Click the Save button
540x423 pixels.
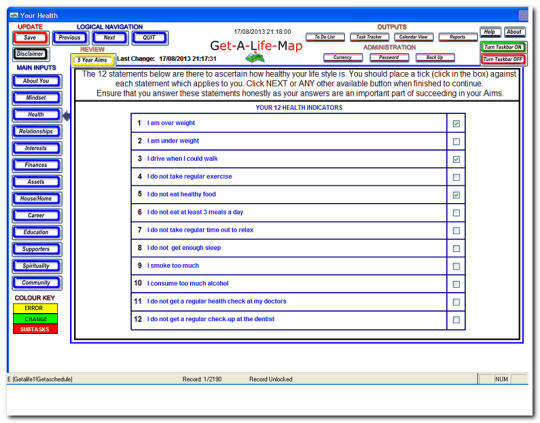[31, 38]
